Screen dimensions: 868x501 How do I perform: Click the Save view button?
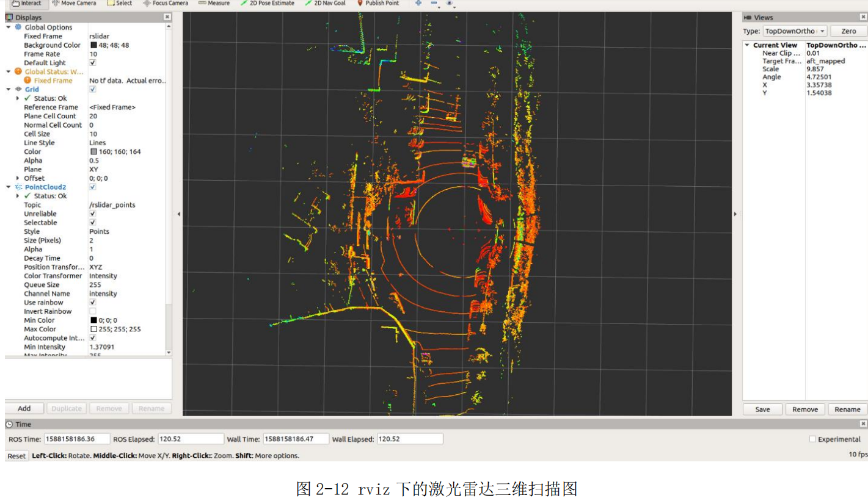pos(763,409)
